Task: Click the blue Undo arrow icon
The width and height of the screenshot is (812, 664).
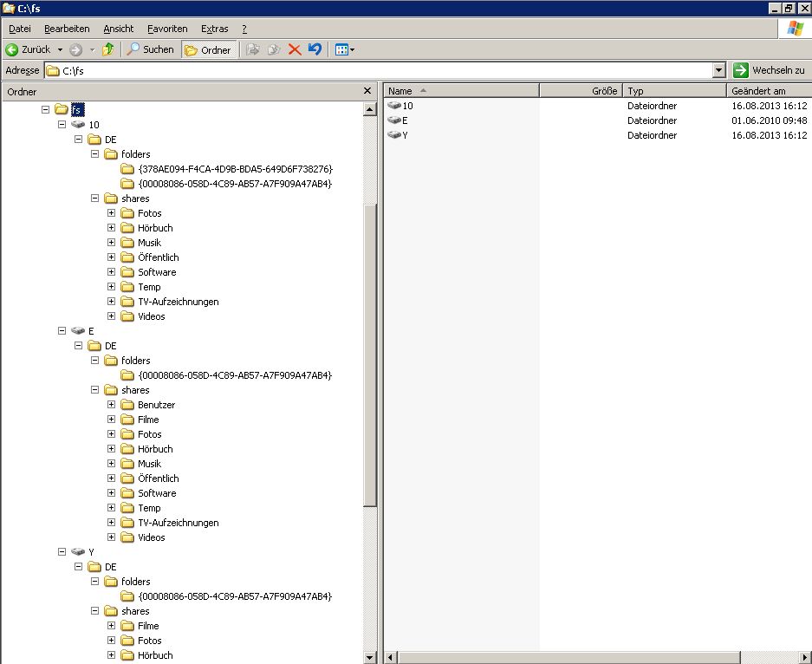Action: (x=315, y=49)
